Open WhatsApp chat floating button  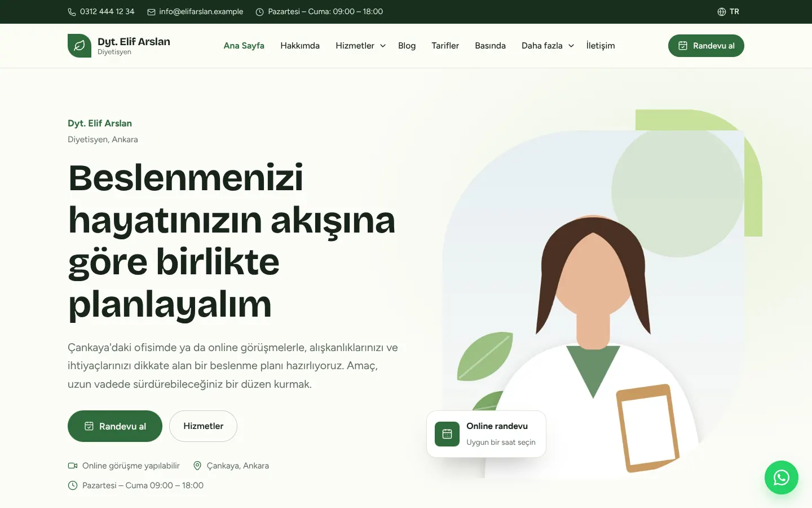pos(782,478)
